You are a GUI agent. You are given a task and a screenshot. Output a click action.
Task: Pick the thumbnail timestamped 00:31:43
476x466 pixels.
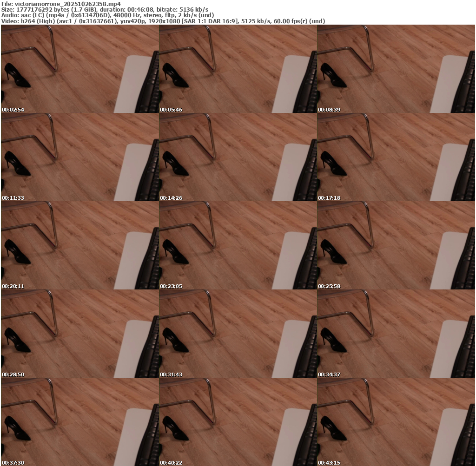[x=238, y=334]
